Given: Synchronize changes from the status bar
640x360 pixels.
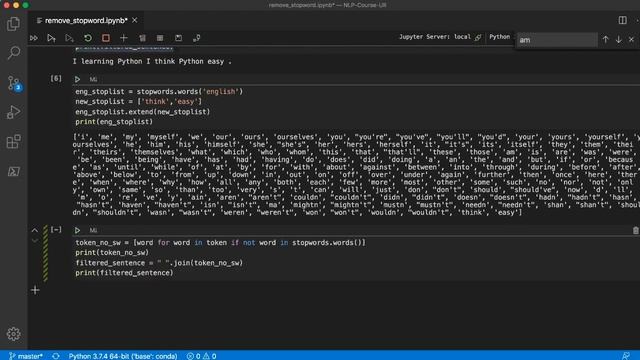Looking at the screenshot, I should [56, 356].
